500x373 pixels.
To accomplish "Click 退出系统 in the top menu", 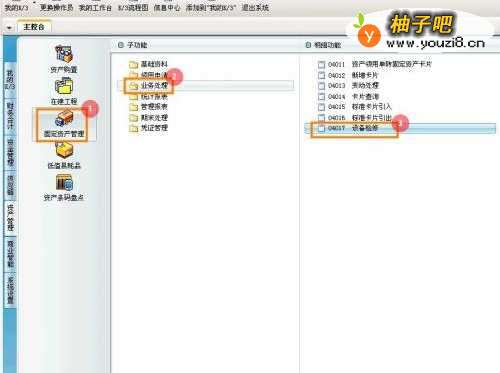I will (255, 7).
